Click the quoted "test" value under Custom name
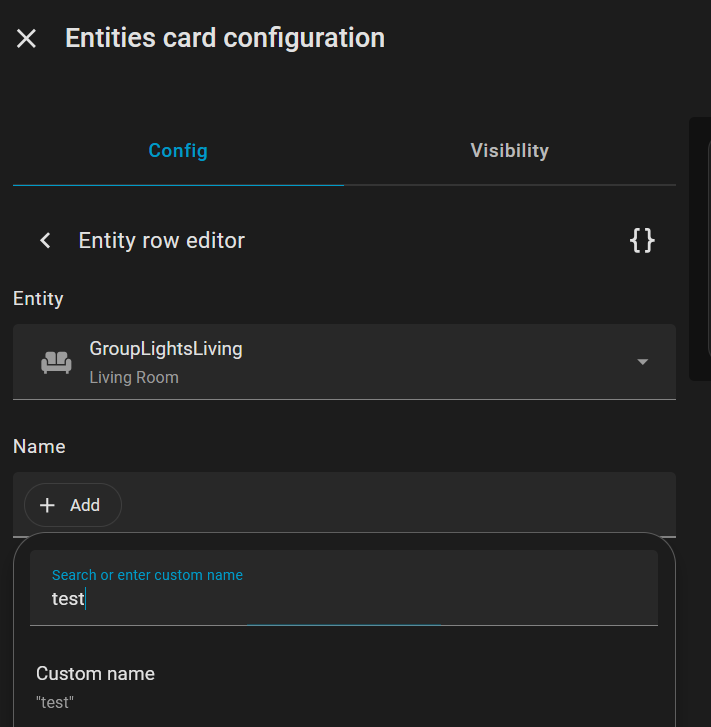This screenshot has height=727, width=711. (x=55, y=702)
